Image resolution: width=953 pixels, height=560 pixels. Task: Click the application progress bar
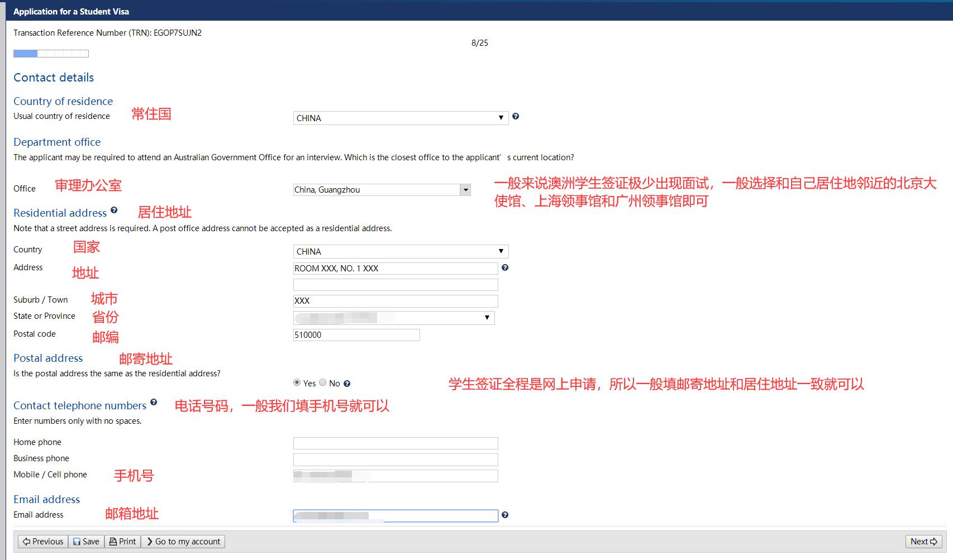tap(51, 54)
